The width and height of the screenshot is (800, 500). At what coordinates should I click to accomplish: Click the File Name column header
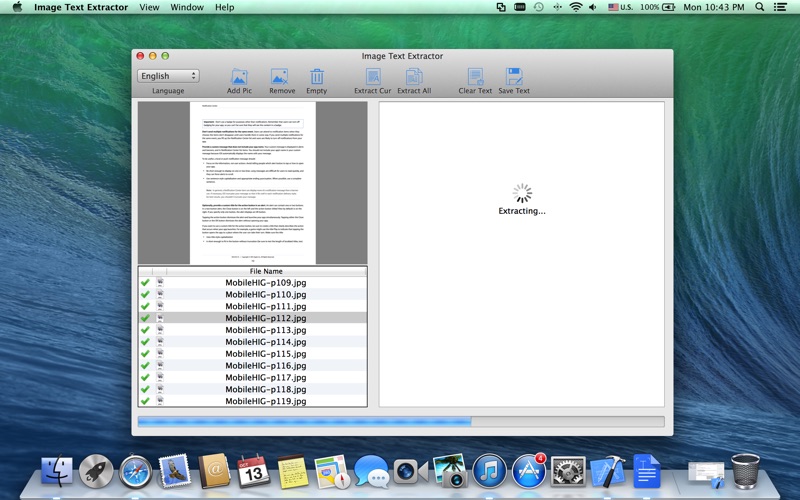266,271
